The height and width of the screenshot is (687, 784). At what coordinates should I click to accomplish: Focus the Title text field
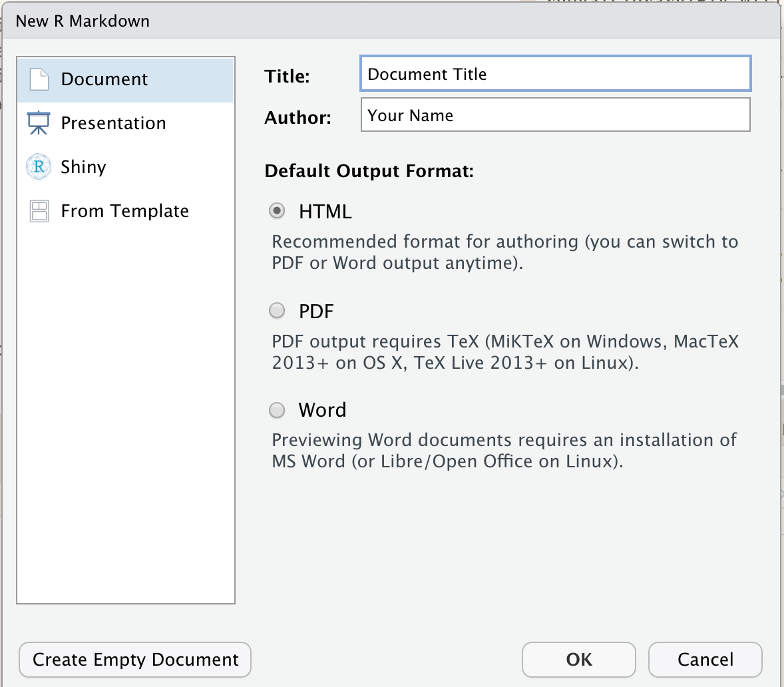pos(555,74)
